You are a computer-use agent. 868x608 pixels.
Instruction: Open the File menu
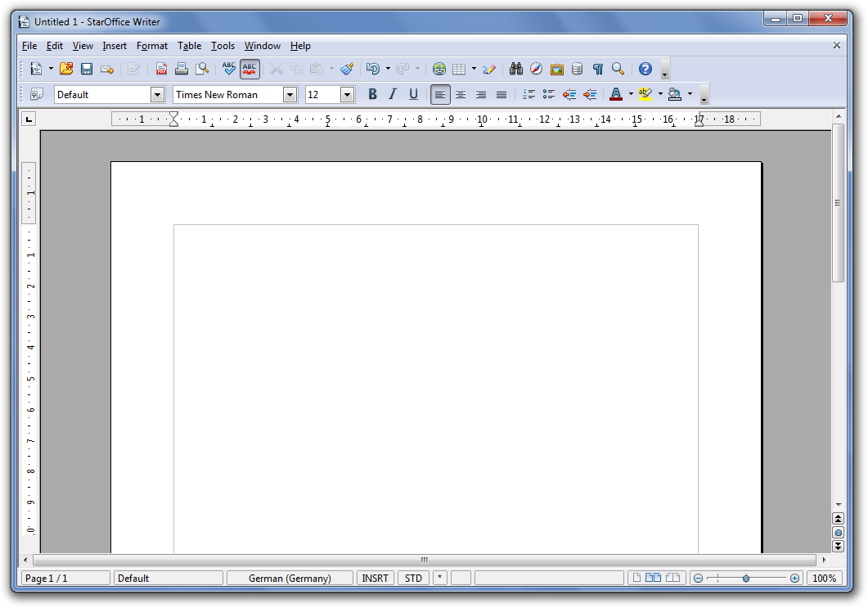coord(29,46)
